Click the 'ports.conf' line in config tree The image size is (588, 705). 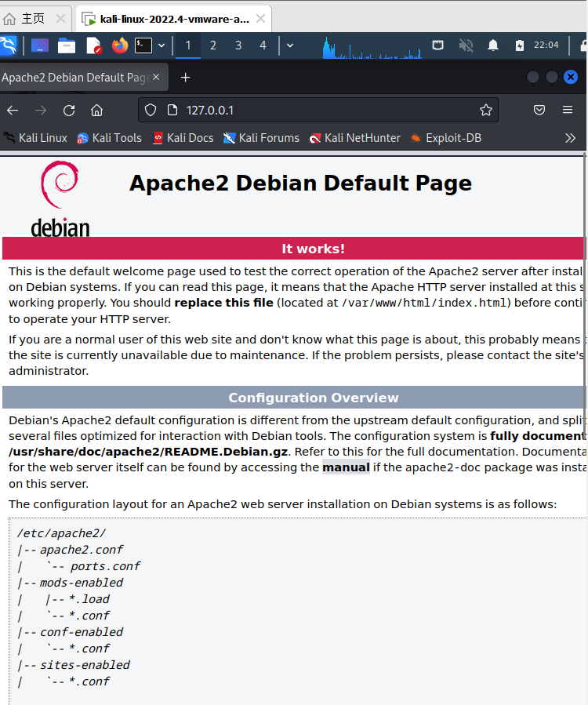click(x=105, y=566)
